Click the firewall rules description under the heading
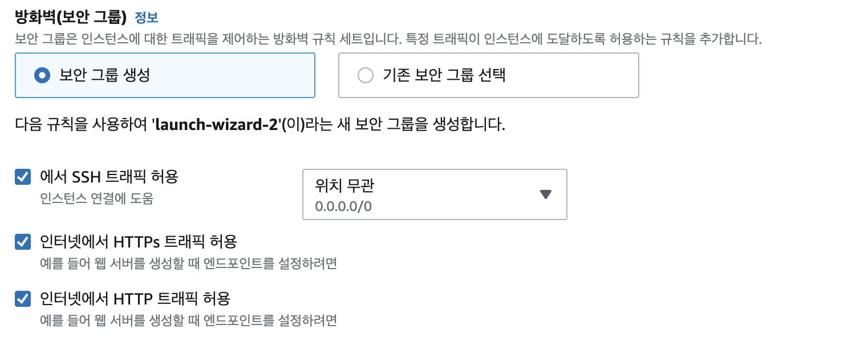 coord(388,39)
